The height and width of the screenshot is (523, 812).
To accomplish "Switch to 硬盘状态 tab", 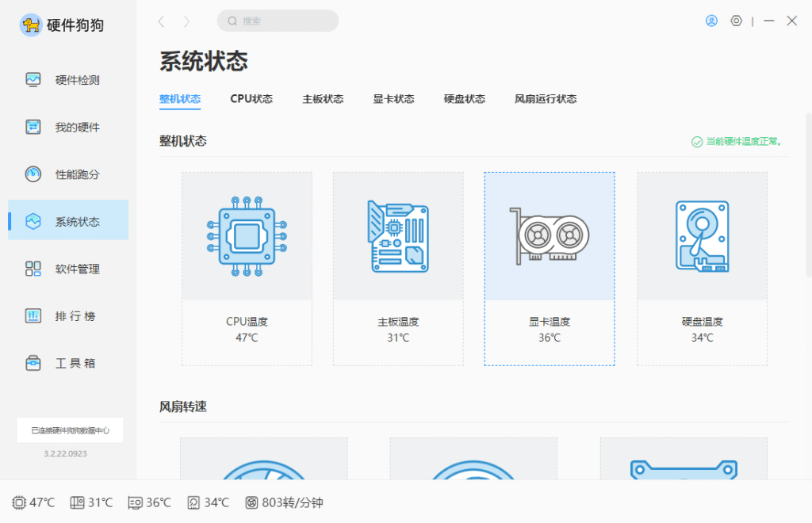I will coord(465,99).
